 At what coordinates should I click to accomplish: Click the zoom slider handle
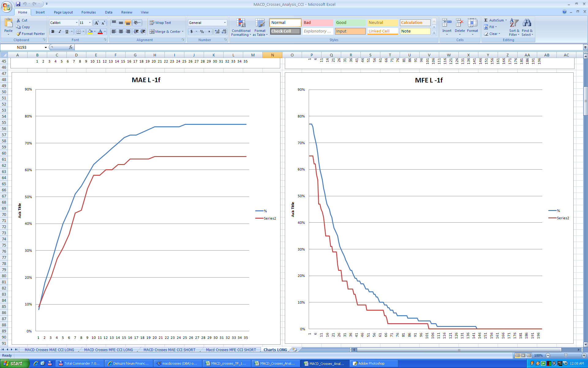566,355
